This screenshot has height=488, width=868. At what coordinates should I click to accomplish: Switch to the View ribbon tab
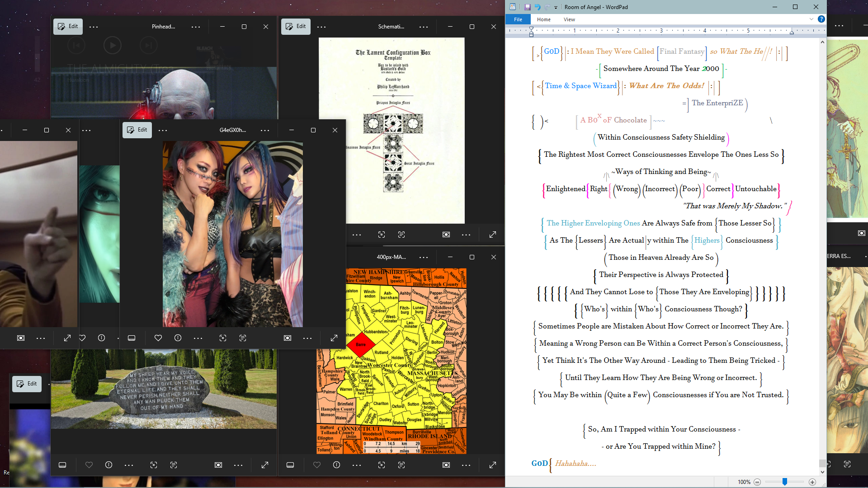click(569, 19)
